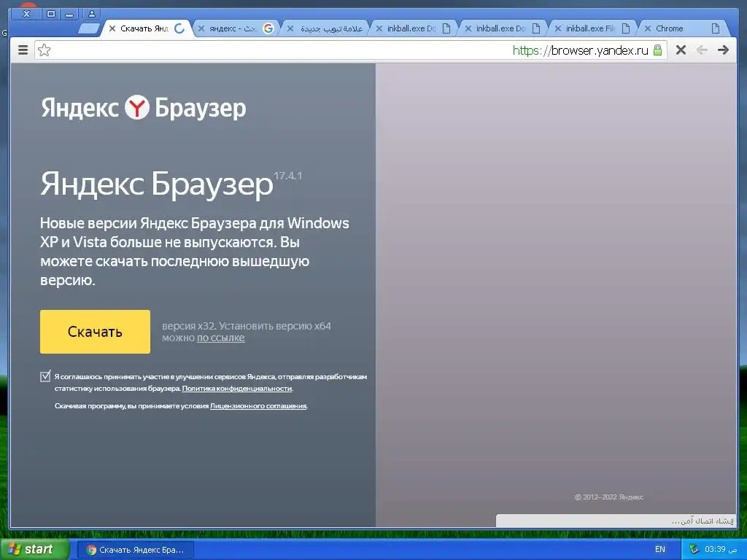Close the Chrome tab

(648, 28)
